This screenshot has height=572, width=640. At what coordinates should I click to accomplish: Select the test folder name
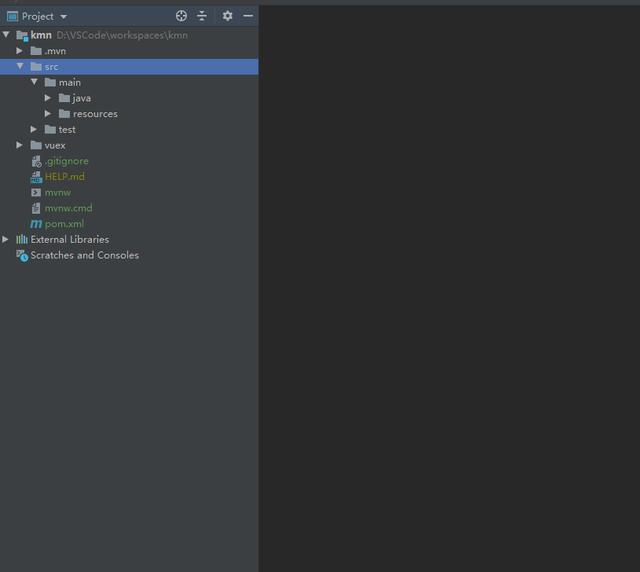click(x=67, y=130)
